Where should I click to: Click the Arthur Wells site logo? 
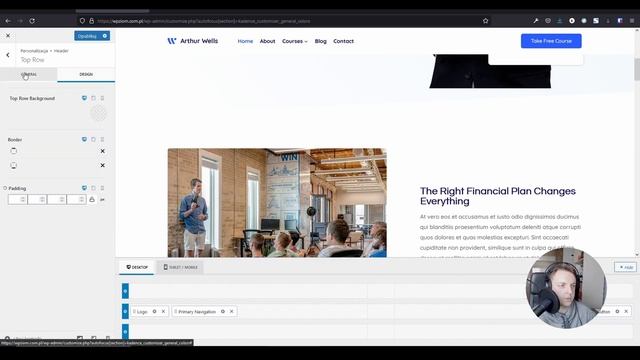(x=193, y=41)
